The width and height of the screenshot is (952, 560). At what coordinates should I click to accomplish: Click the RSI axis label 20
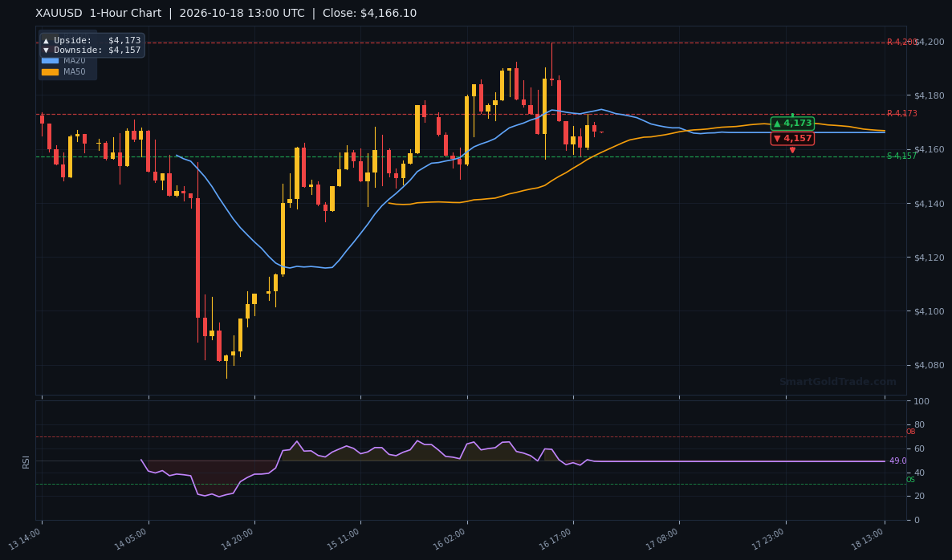[x=919, y=497]
